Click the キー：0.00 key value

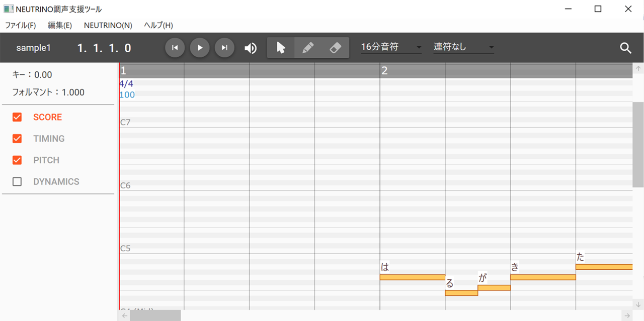pyautogui.click(x=32, y=75)
